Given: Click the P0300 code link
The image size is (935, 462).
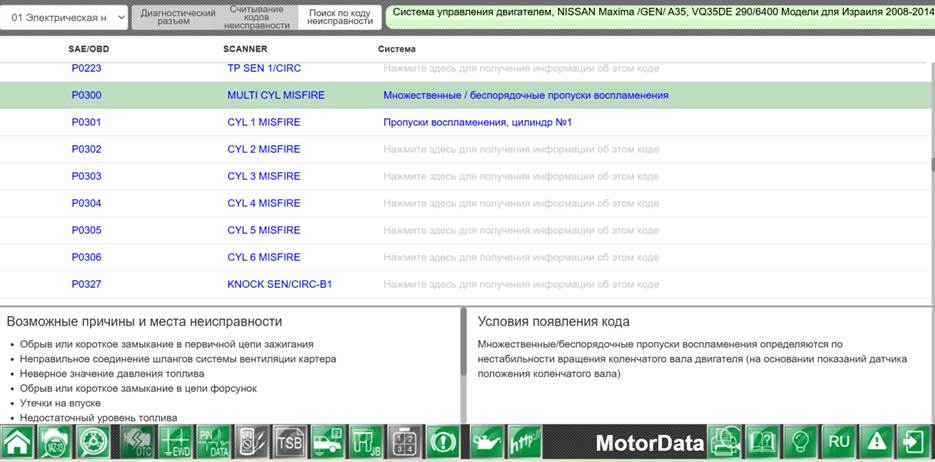Looking at the screenshot, I should click(86, 95).
